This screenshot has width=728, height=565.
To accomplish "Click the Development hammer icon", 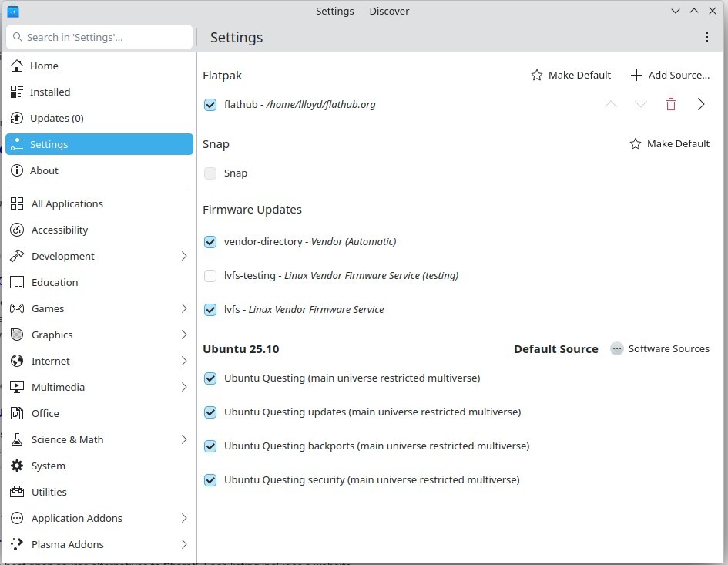I will click(x=17, y=256).
